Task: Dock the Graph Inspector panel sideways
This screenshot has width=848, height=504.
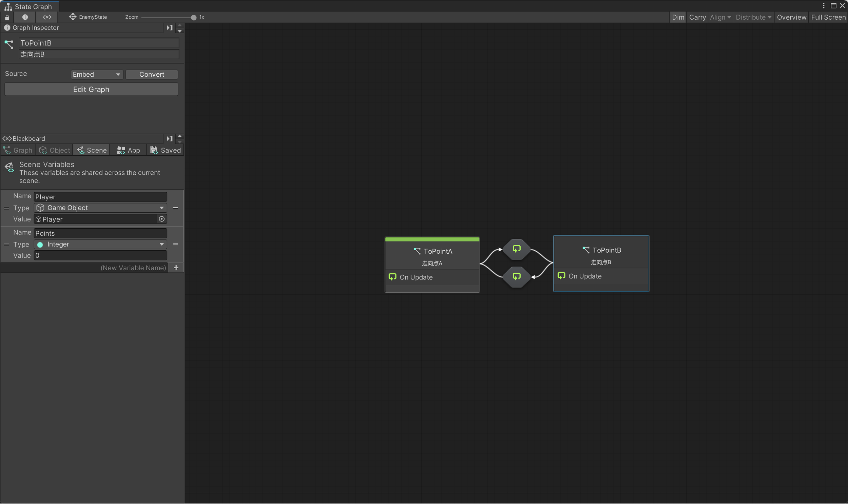Action: tap(170, 27)
